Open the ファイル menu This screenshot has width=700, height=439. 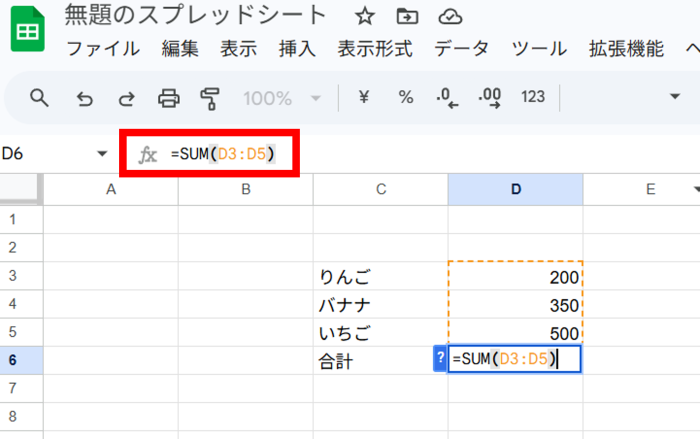click(x=102, y=49)
